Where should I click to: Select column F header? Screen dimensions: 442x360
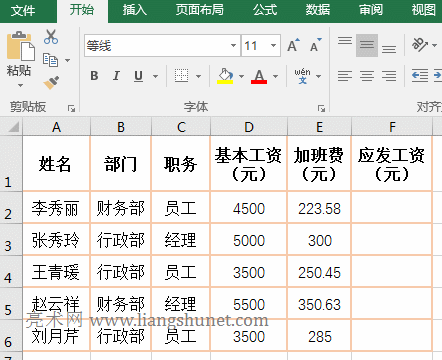[x=392, y=127]
